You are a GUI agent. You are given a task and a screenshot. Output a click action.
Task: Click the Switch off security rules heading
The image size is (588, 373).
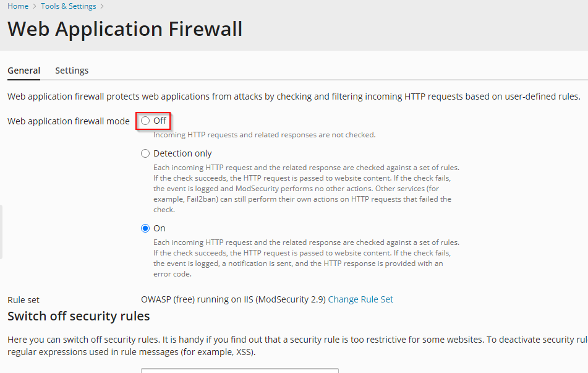tap(79, 316)
